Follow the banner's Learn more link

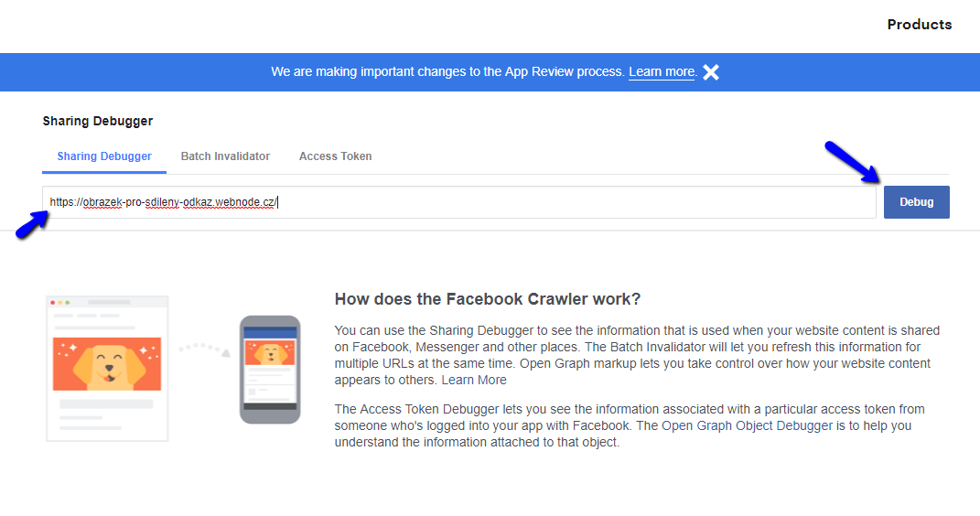(x=662, y=72)
